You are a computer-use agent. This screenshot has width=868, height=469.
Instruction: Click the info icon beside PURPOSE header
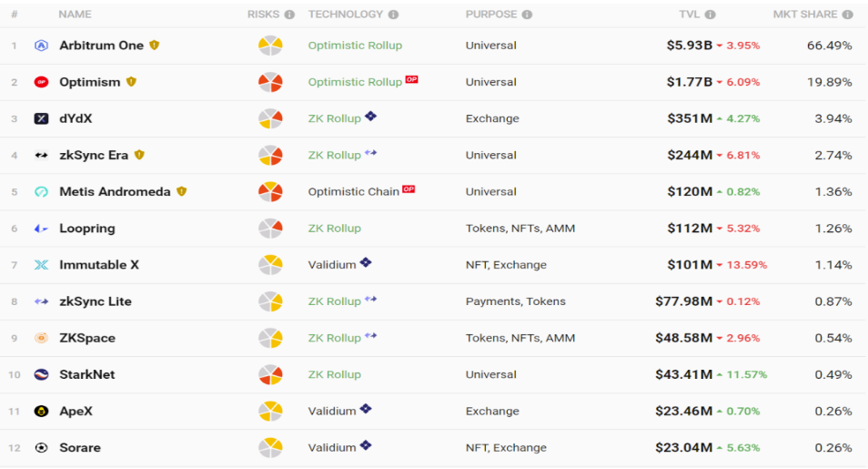(527, 15)
